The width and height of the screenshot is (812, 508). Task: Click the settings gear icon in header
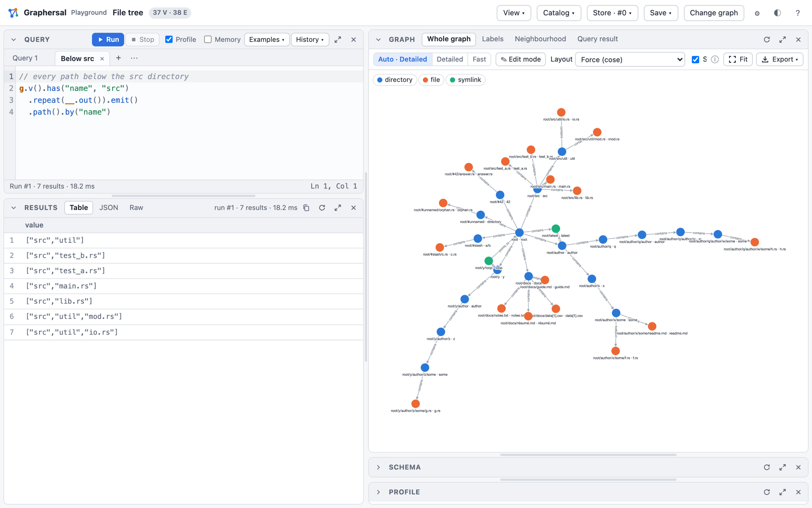coord(757,13)
